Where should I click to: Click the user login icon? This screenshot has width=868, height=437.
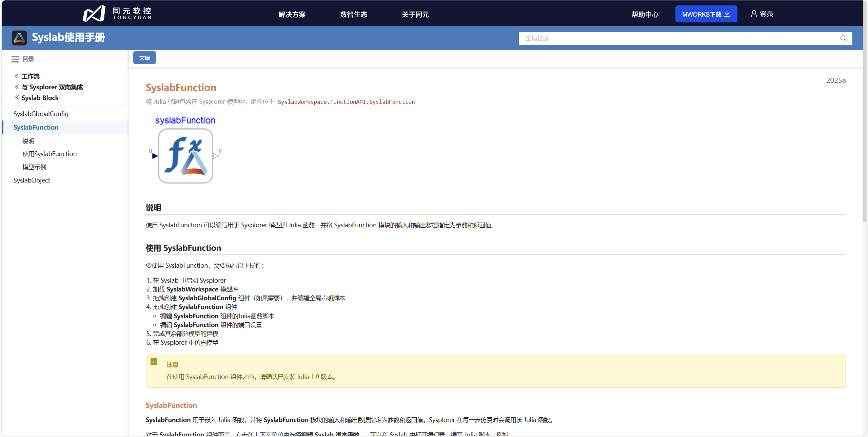point(754,14)
